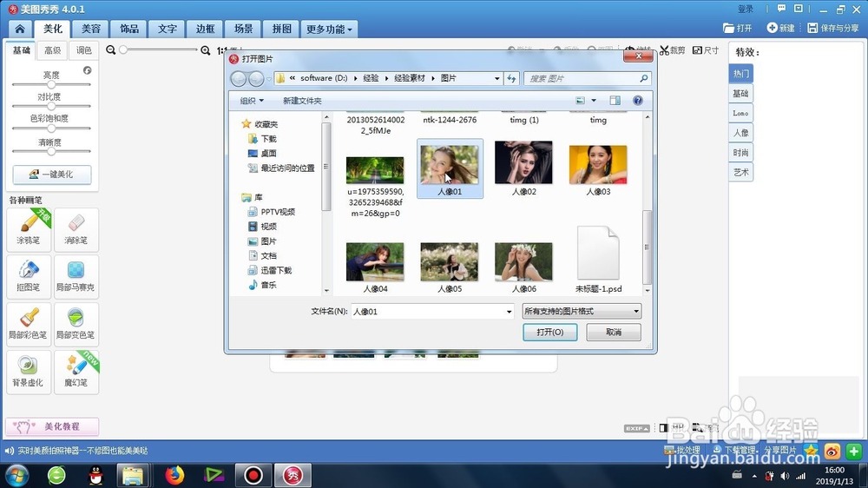
Task: Click the zoom in magnifier icon
Action: click(x=206, y=50)
